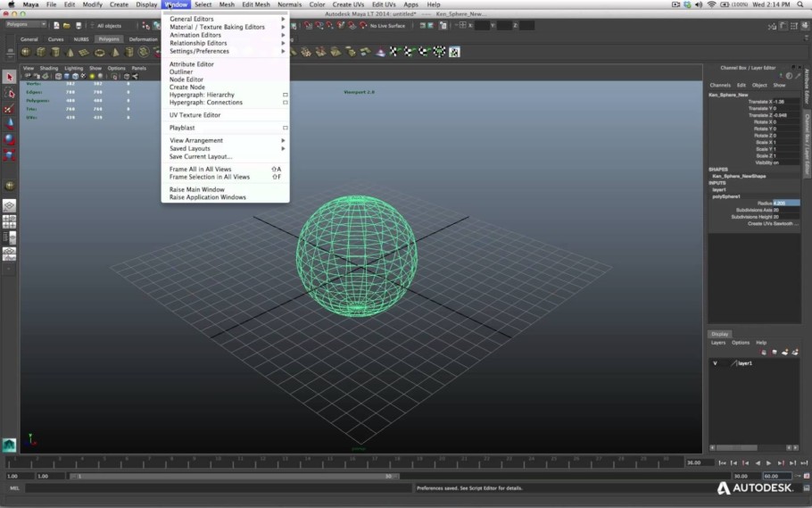Open Hypergraph: Hierarchy option box
The image size is (812, 508).
point(285,95)
